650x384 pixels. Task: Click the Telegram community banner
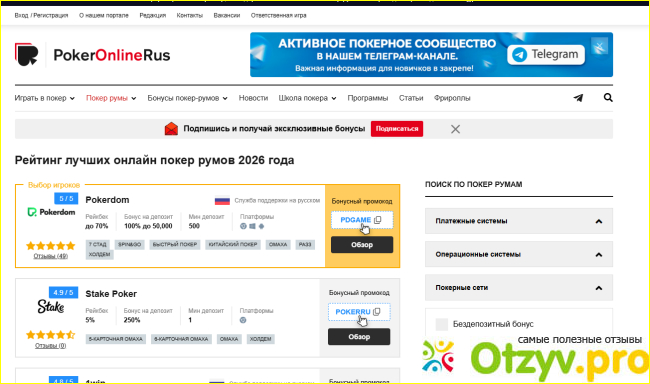(x=431, y=55)
